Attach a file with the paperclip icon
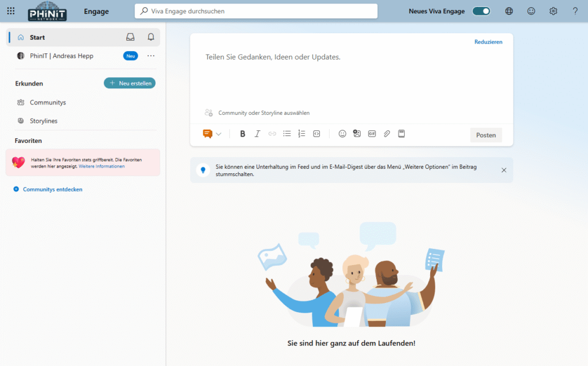The image size is (588, 366). click(386, 133)
